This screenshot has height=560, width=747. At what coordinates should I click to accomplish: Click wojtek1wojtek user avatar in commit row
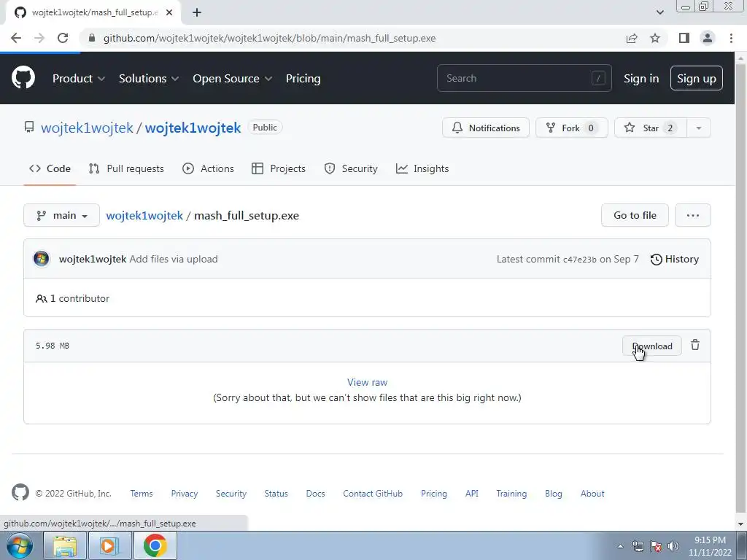click(42, 259)
